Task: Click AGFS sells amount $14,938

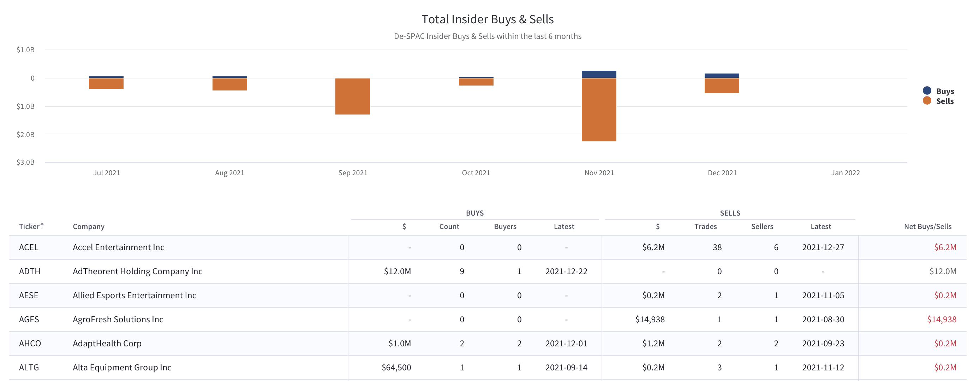Action: [650, 319]
